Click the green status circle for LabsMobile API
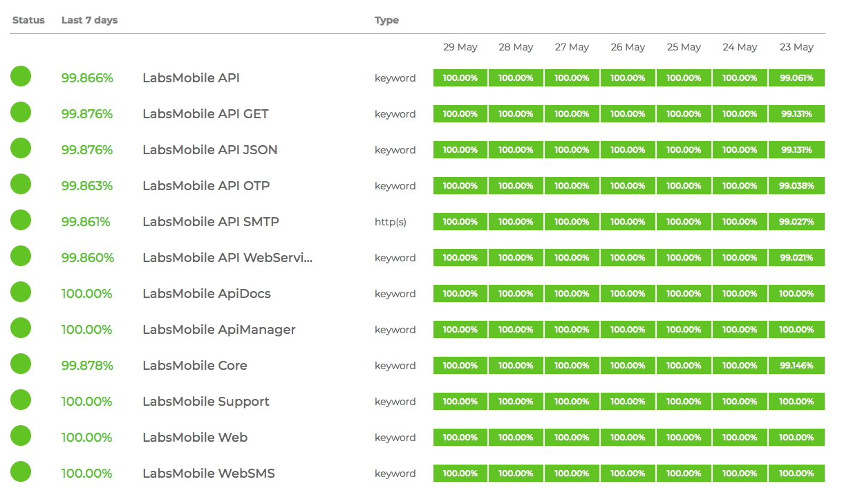842x504 pixels. pyautogui.click(x=21, y=76)
